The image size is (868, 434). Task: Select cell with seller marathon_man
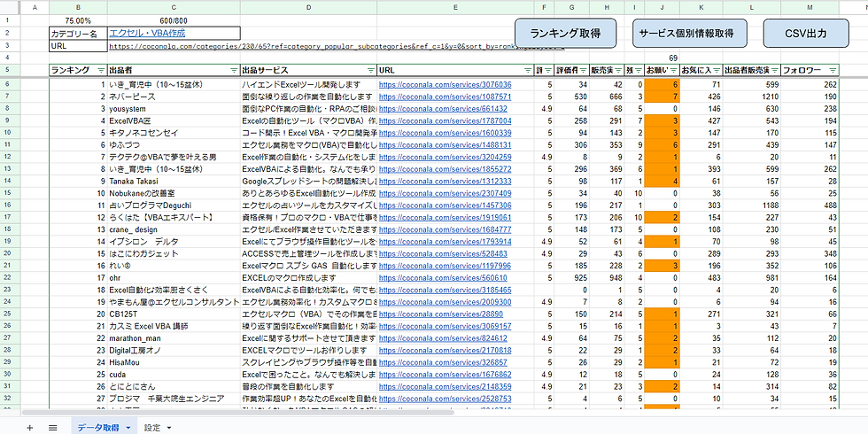[174, 338]
